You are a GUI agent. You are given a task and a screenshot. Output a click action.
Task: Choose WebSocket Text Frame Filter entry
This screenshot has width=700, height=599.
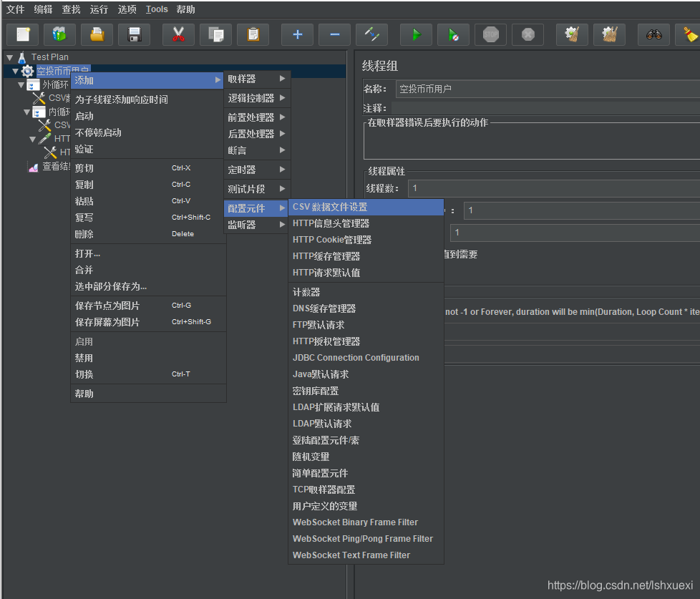(366, 555)
